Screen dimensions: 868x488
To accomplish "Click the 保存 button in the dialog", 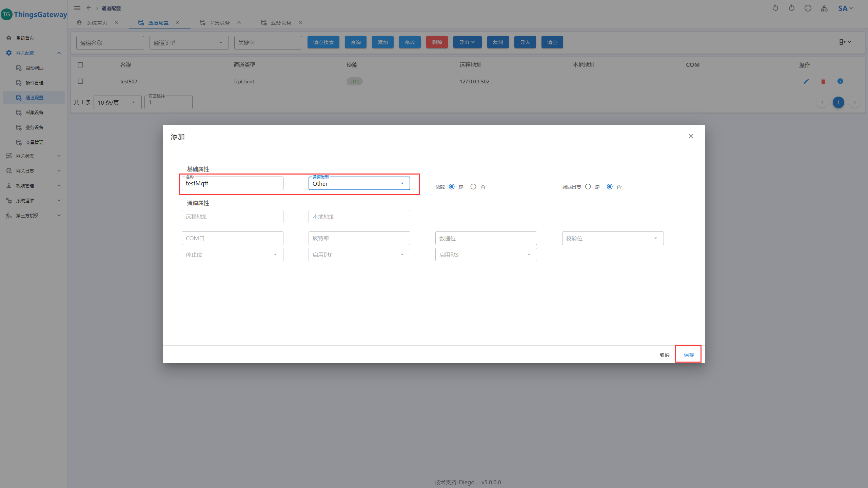I will click(x=689, y=355).
